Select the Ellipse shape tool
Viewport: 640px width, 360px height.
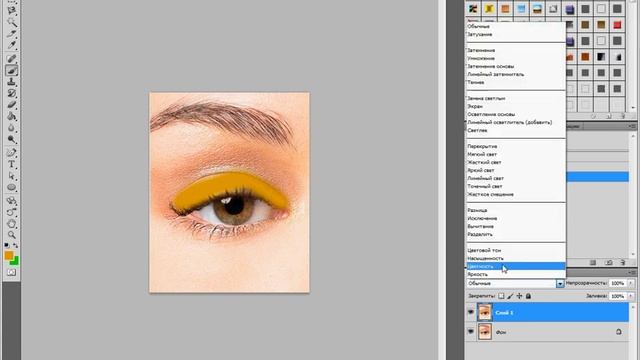[11, 187]
